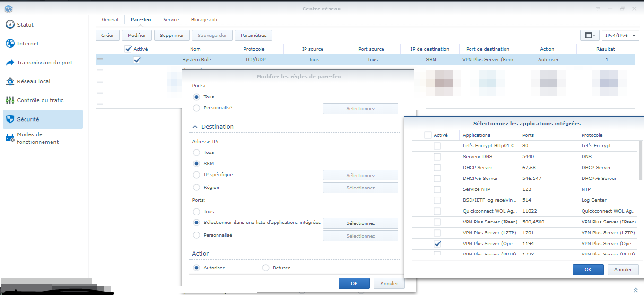Click the applications list scrollbar
Image resolution: width=644 pixels, height=295 pixels.
pyautogui.click(x=641, y=161)
